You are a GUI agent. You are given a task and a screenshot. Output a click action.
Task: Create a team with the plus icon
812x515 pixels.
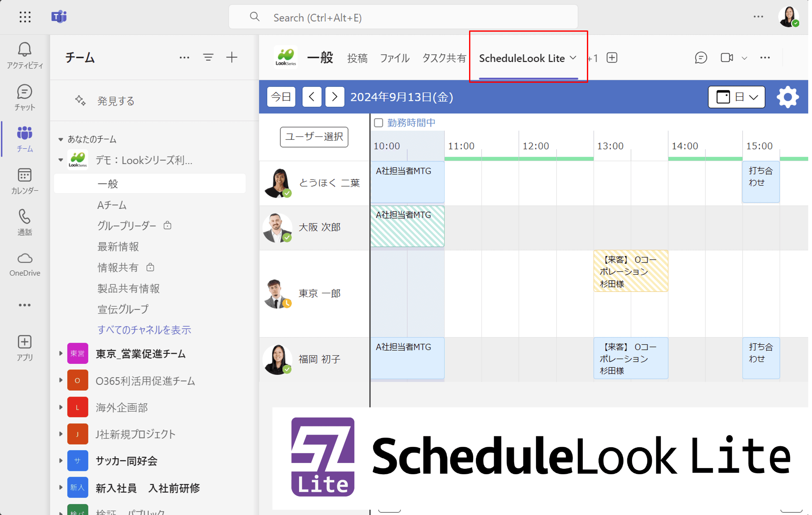pyautogui.click(x=232, y=57)
